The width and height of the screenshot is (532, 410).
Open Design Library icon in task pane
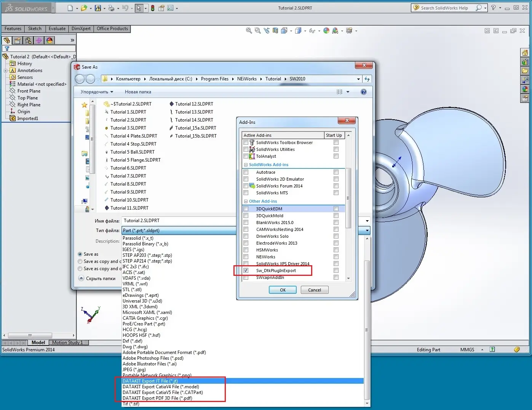525,62
